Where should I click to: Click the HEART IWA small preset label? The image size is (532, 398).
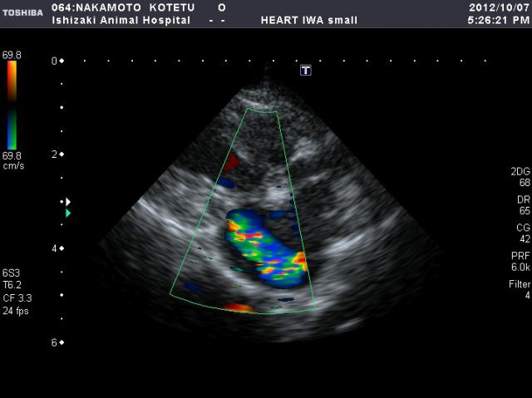309,20
